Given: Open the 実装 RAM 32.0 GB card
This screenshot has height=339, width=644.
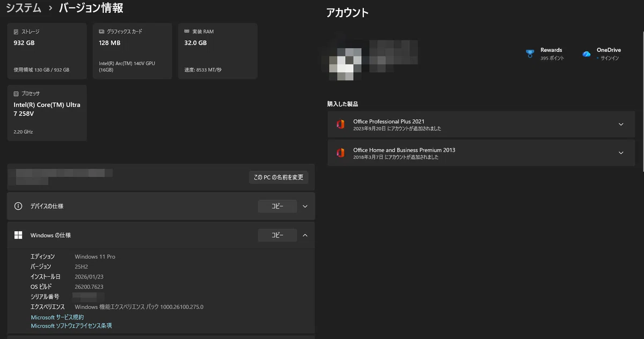Looking at the screenshot, I should pyautogui.click(x=217, y=51).
